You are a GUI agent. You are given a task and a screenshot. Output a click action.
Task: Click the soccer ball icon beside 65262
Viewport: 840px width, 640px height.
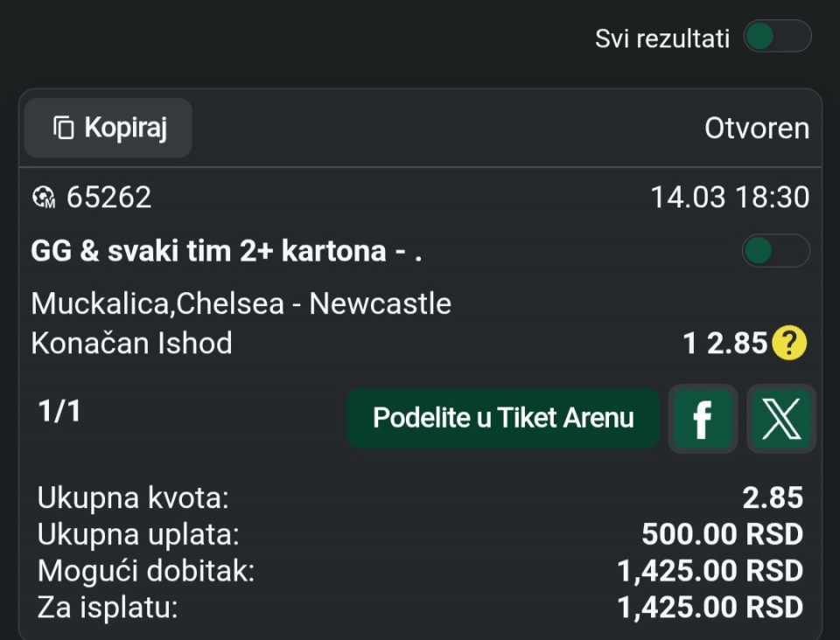tap(44, 198)
